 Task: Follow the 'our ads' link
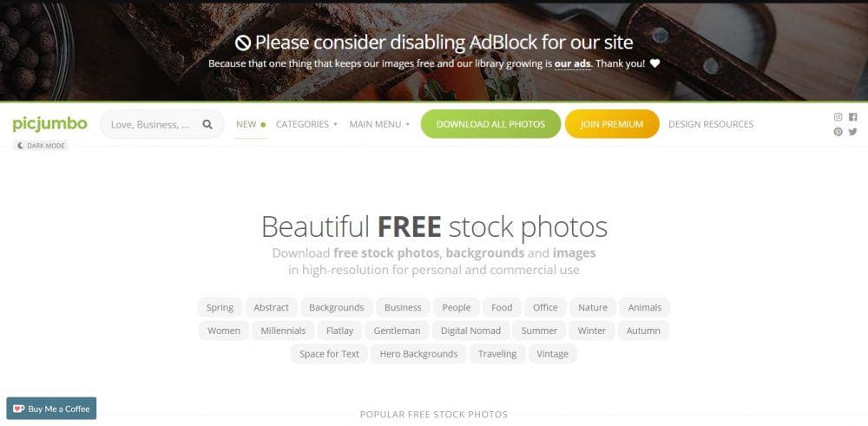(572, 63)
